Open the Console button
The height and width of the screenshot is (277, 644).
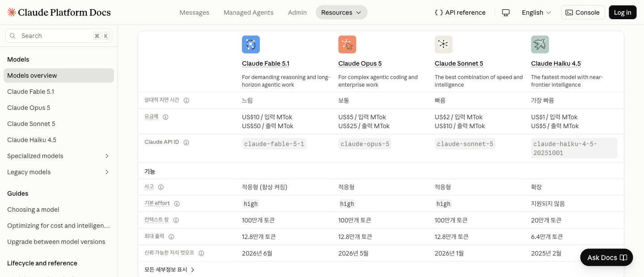(x=583, y=13)
